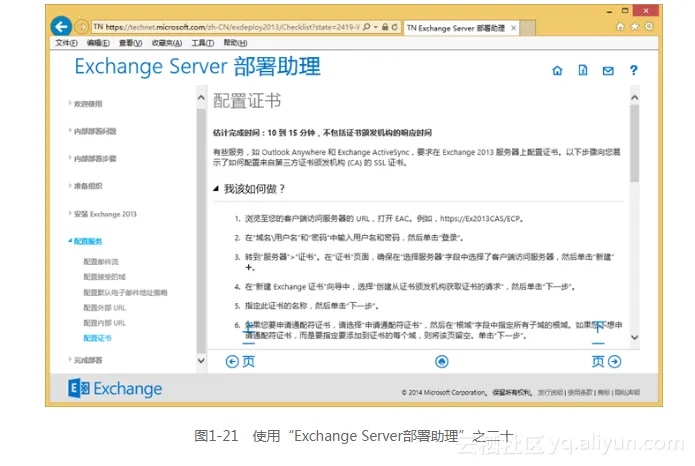This screenshot has width=695, height=466.
Task: Click the browser back arrow button
Action: tap(62, 26)
